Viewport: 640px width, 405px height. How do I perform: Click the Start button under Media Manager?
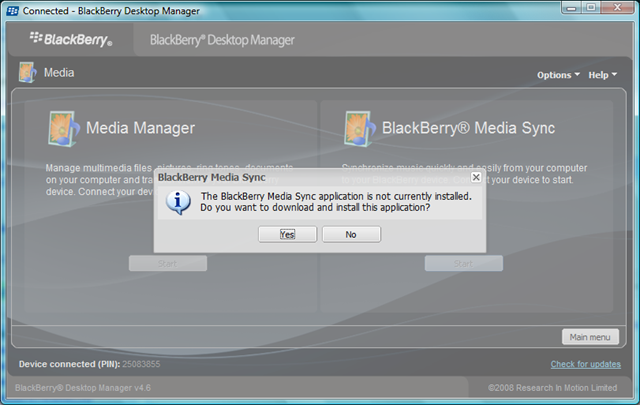pos(168,263)
